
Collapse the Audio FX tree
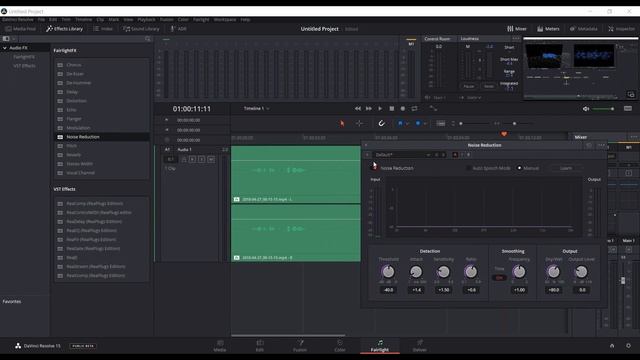pyautogui.click(x=5, y=48)
